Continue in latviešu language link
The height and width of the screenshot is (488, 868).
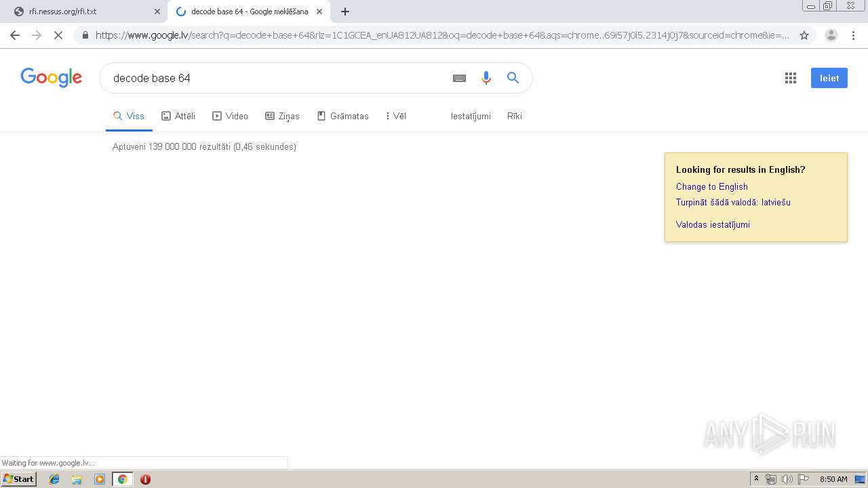[733, 202]
